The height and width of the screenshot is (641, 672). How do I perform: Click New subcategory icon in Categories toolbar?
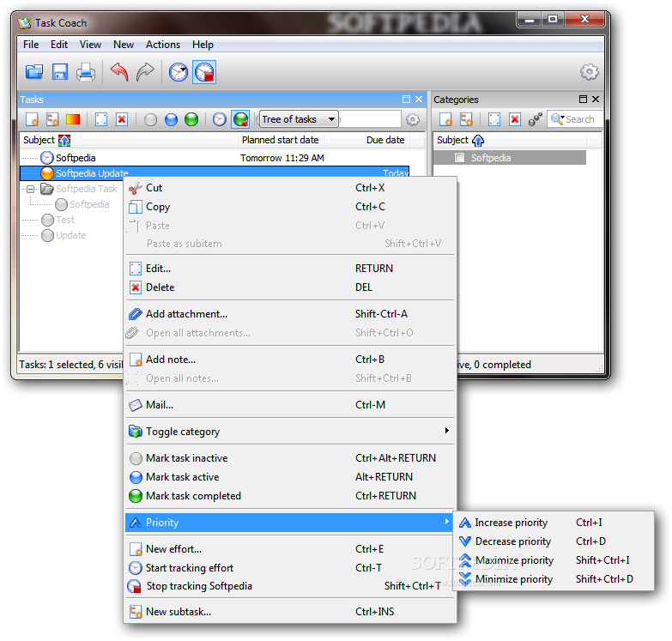point(466,119)
